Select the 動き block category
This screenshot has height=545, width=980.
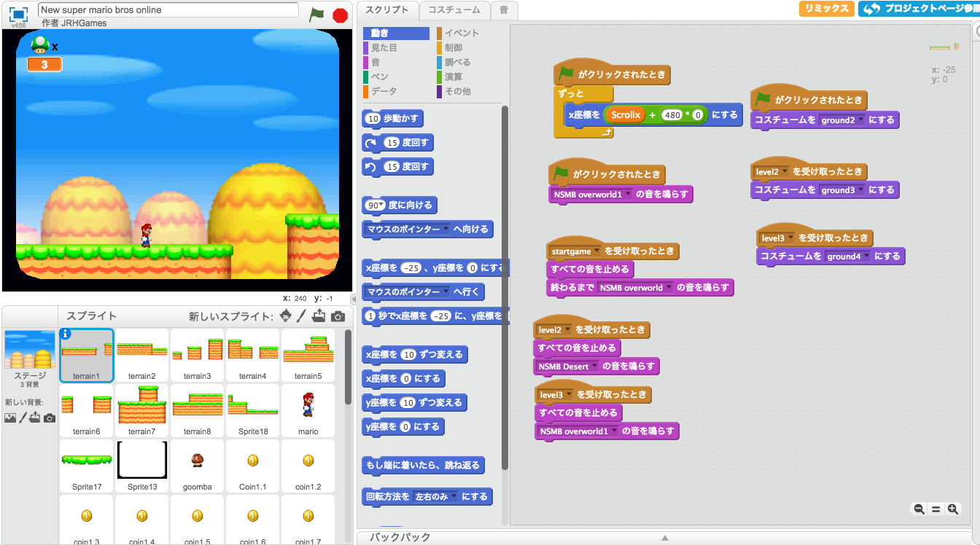396,34
